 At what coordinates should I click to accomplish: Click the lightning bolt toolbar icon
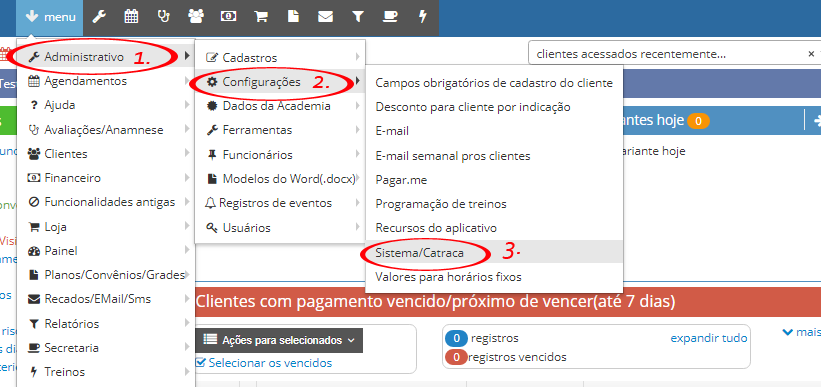pos(423,17)
